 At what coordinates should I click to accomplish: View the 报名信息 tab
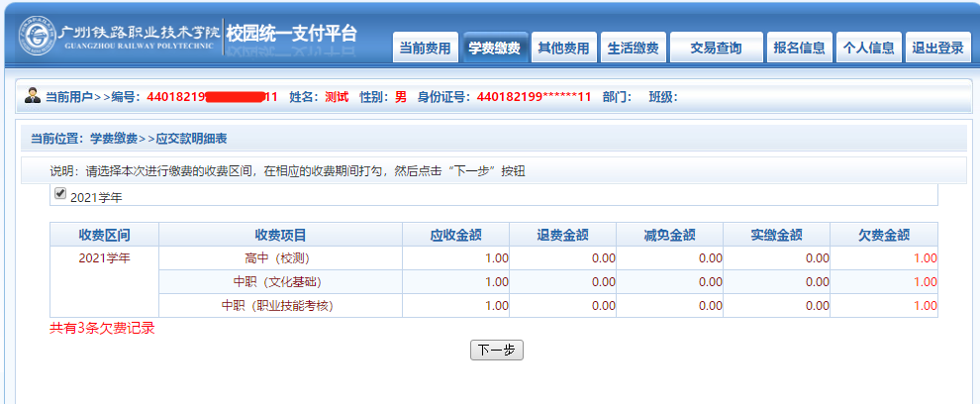point(799,48)
